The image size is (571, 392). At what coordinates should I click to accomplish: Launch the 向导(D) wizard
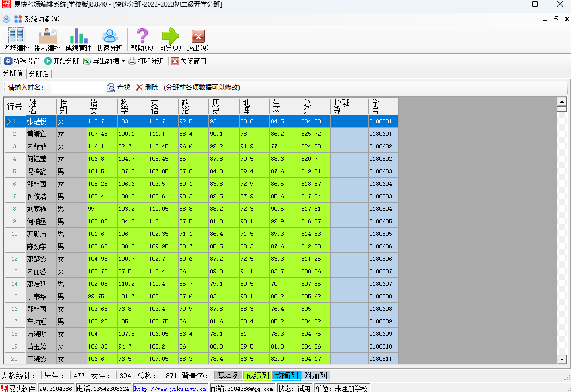170,40
